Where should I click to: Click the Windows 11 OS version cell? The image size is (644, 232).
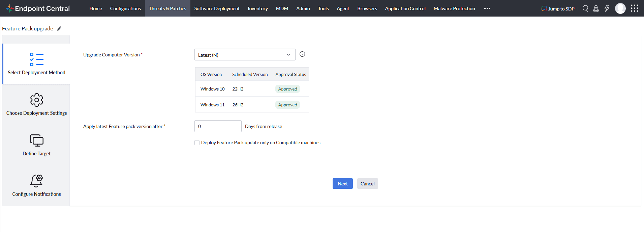pos(212,105)
